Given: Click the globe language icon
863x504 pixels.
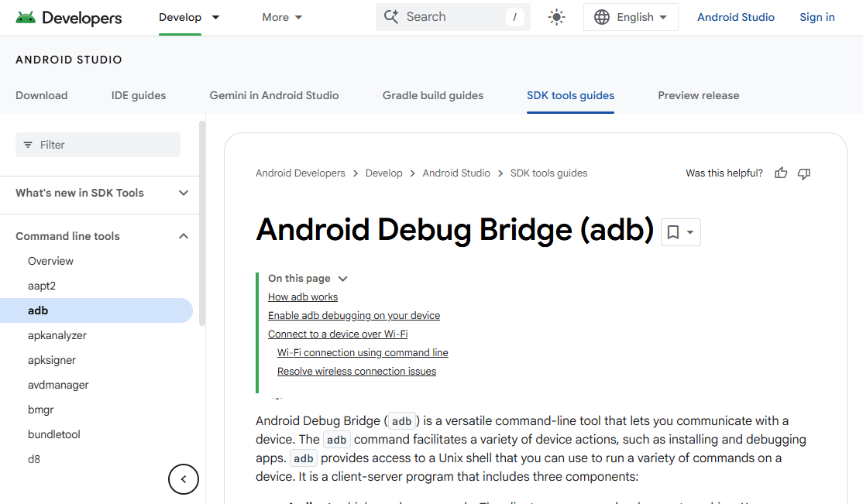Looking at the screenshot, I should coord(602,17).
